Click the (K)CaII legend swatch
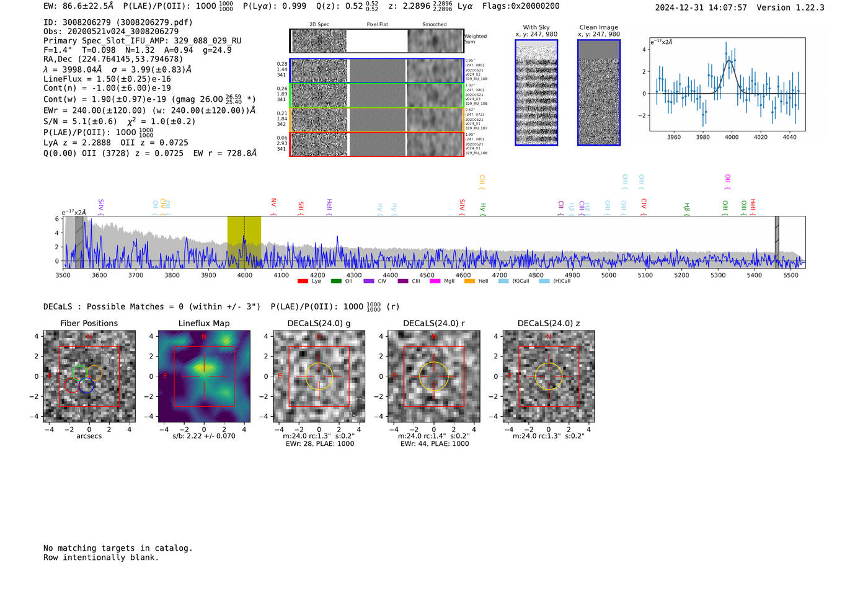868x591 pixels. (503, 281)
